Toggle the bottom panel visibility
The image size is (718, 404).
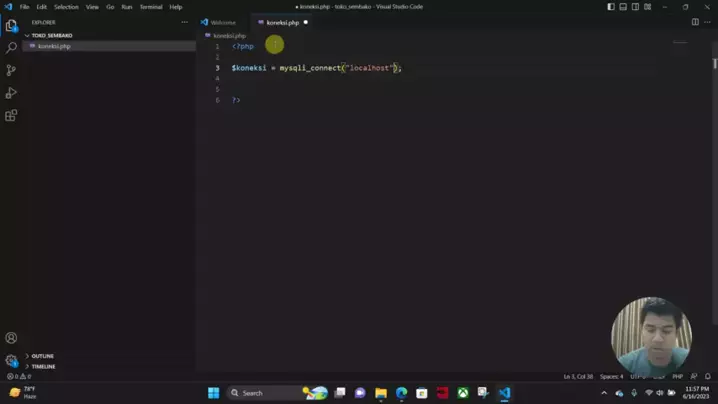coord(623,7)
